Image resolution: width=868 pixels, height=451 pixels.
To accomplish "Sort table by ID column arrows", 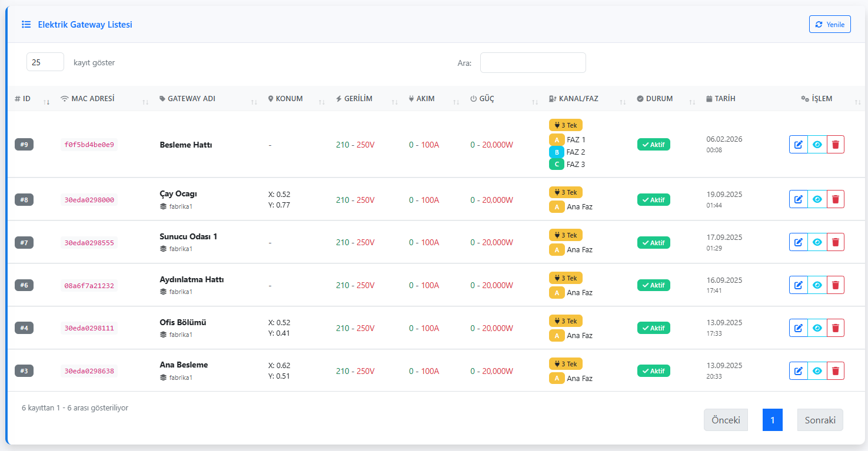I will (46, 102).
